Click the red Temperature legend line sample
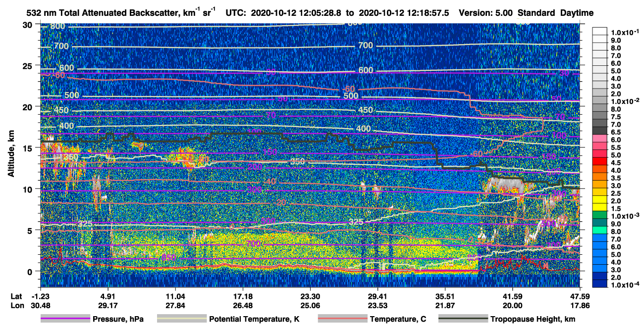 click(x=342, y=319)
